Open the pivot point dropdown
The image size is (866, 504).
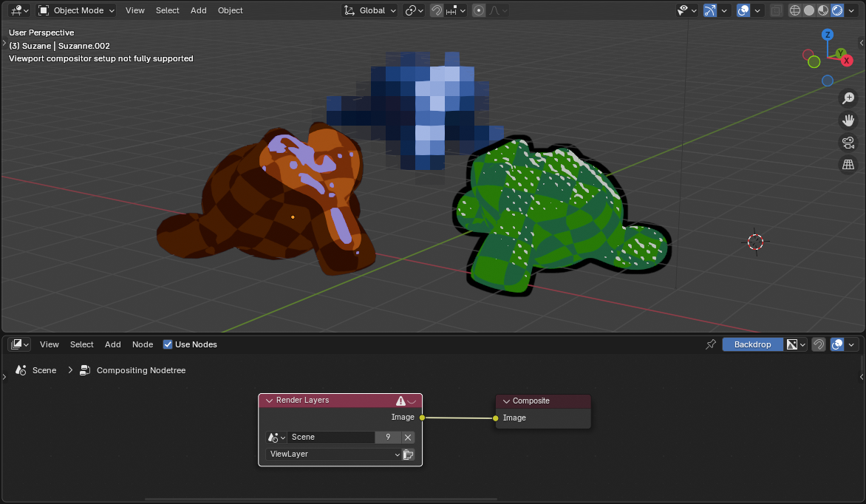click(414, 10)
